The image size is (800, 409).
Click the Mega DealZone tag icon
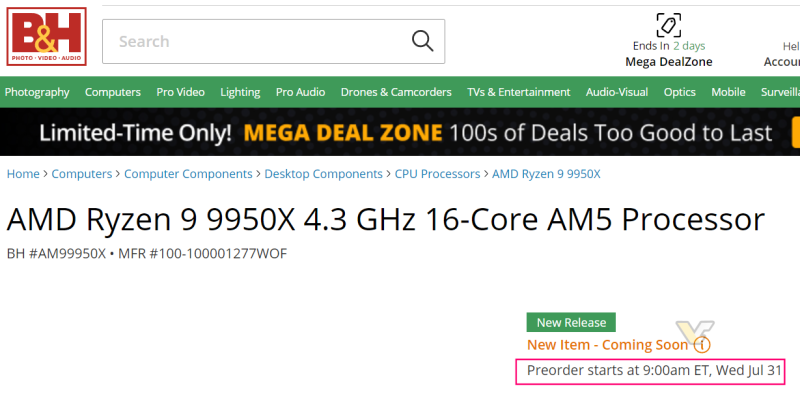[x=667, y=25]
